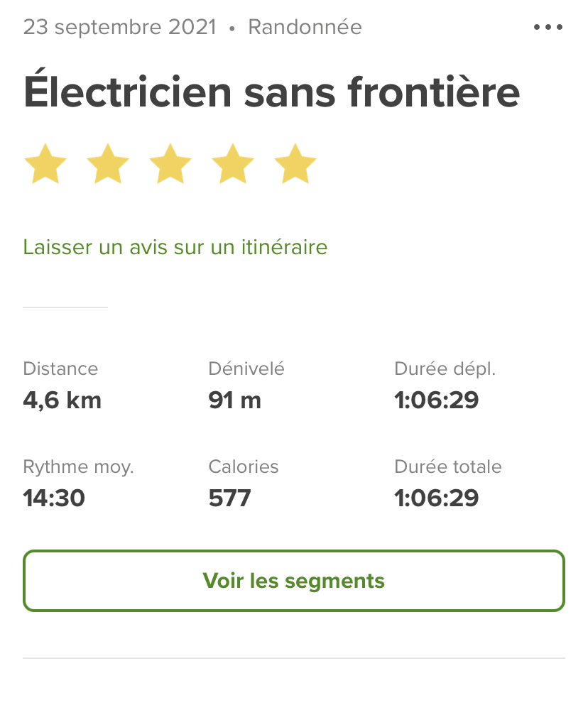Image resolution: width=588 pixels, height=710 pixels.
Task: Select the third rating star
Action: pyautogui.click(x=170, y=163)
